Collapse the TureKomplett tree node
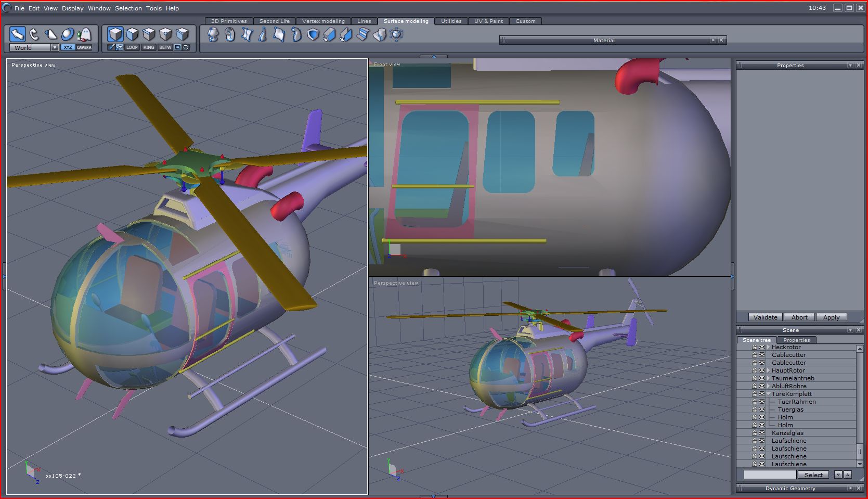868x499 pixels. pos(769,394)
